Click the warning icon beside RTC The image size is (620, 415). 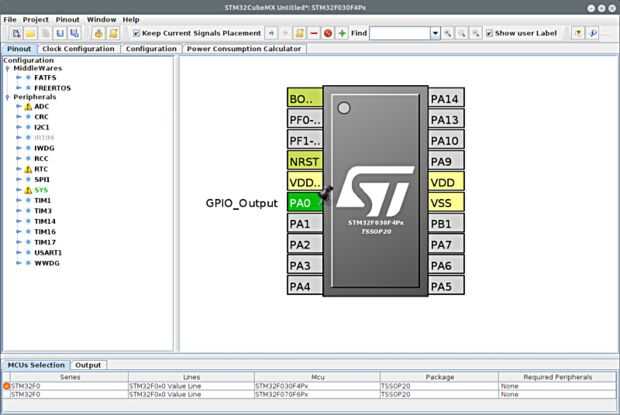click(x=28, y=170)
